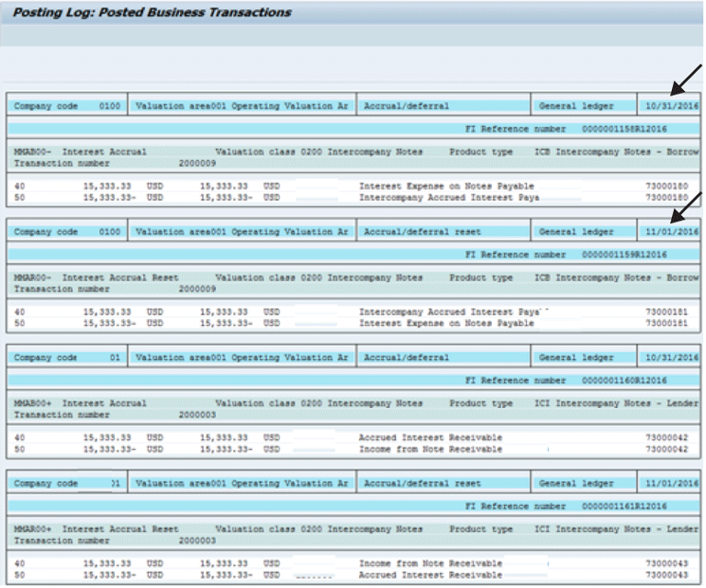
Task: Click the arrow pointing at the 10/31/2016 date
Action: (688, 76)
